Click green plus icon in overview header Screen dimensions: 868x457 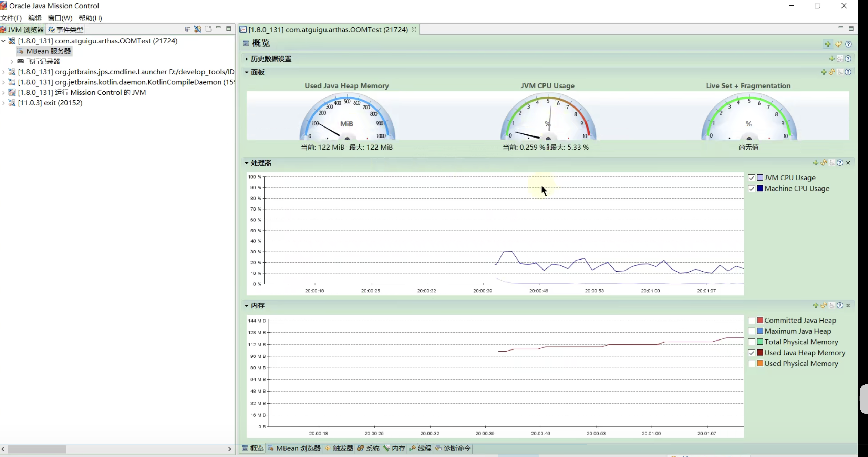click(828, 44)
